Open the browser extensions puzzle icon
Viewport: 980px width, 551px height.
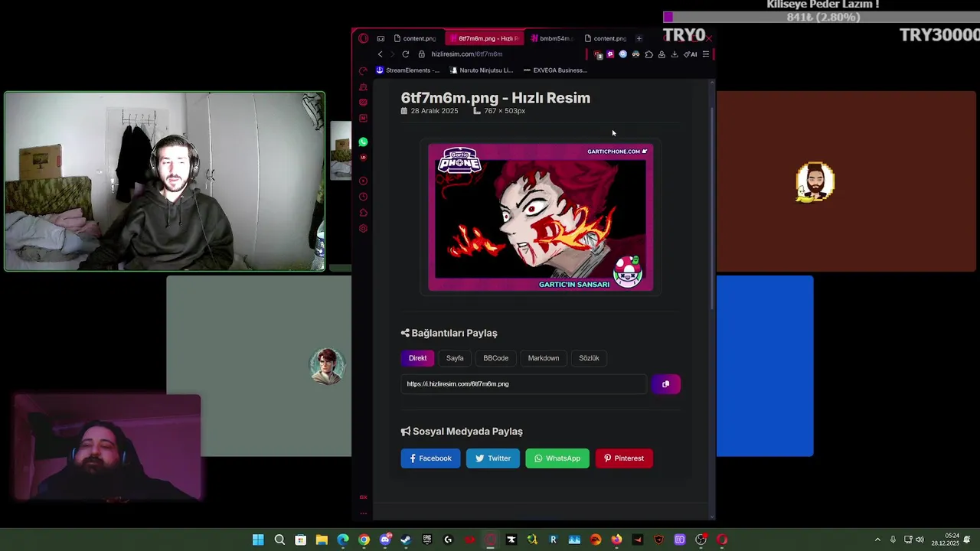(648, 54)
